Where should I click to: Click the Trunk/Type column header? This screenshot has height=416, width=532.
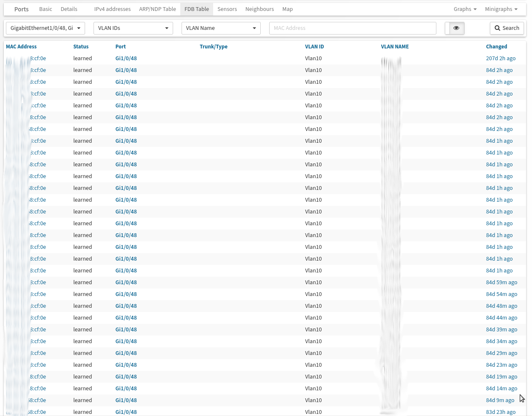point(214,47)
